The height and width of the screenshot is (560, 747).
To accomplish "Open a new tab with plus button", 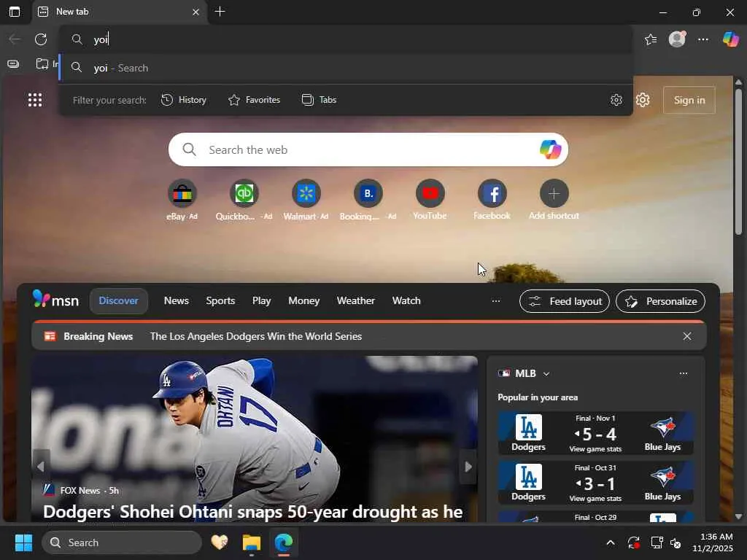I will 220,12.
